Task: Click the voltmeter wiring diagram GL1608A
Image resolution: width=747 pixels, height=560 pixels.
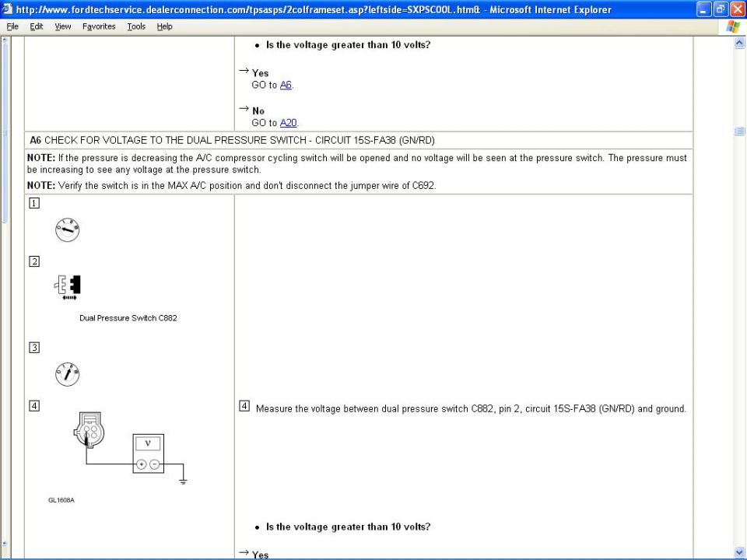Action: point(130,449)
